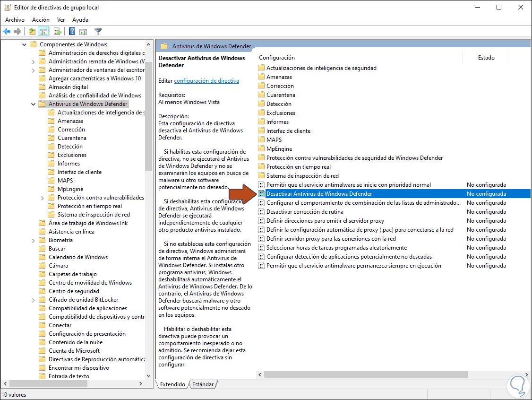Select Desactivar Antivirus de Windows Defender policy
This screenshot has width=532, height=400.
click(394, 194)
